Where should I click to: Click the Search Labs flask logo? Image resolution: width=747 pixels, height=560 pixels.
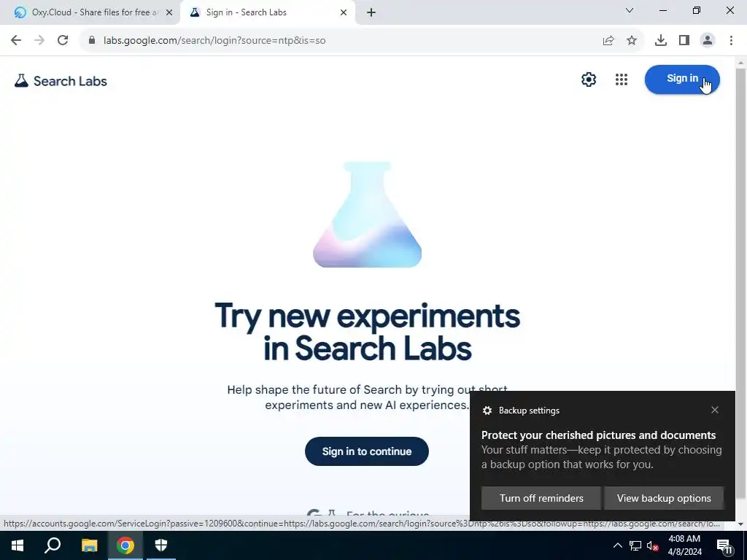click(x=61, y=81)
